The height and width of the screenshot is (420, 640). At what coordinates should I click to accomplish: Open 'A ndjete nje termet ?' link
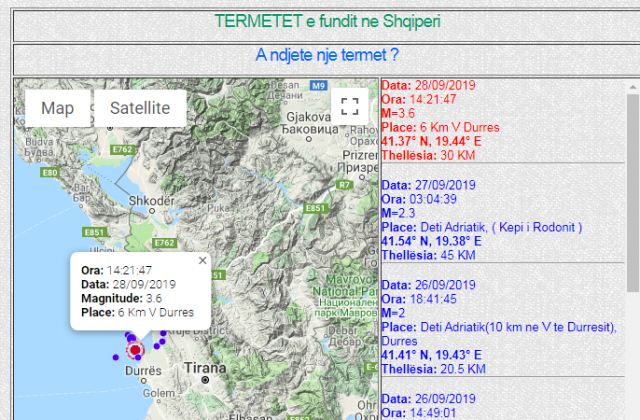[327, 55]
